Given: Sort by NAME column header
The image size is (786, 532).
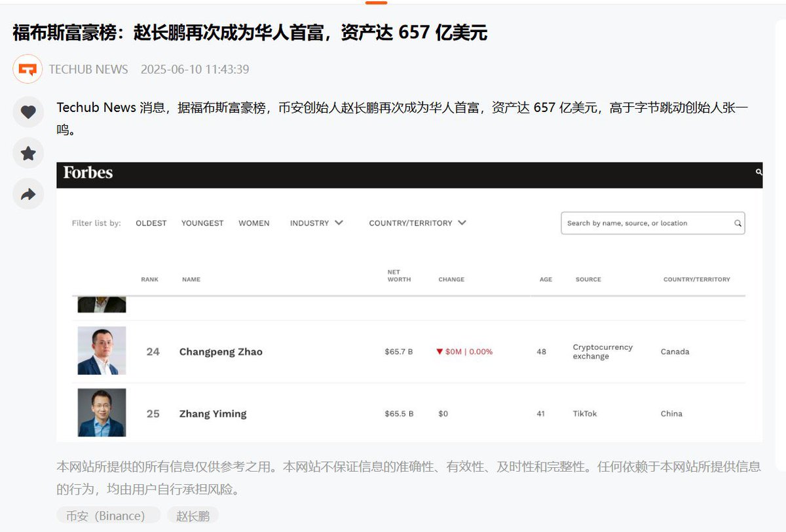Looking at the screenshot, I should tap(191, 279).
